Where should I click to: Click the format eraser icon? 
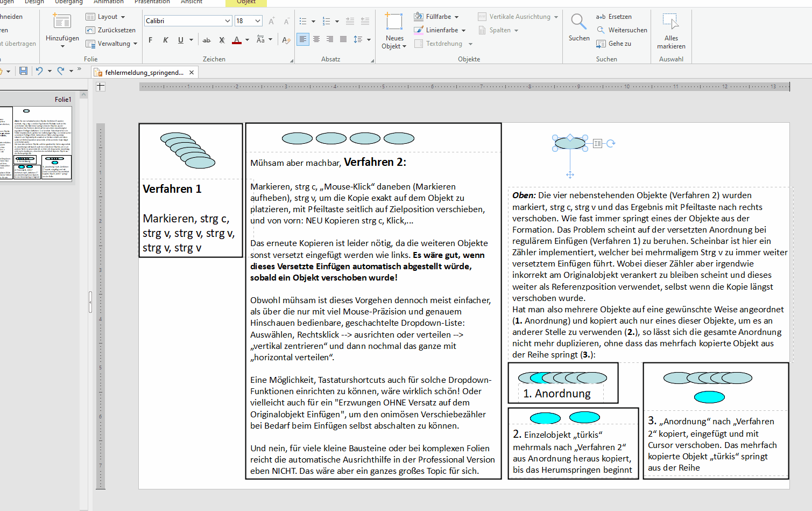click(286, 40)
